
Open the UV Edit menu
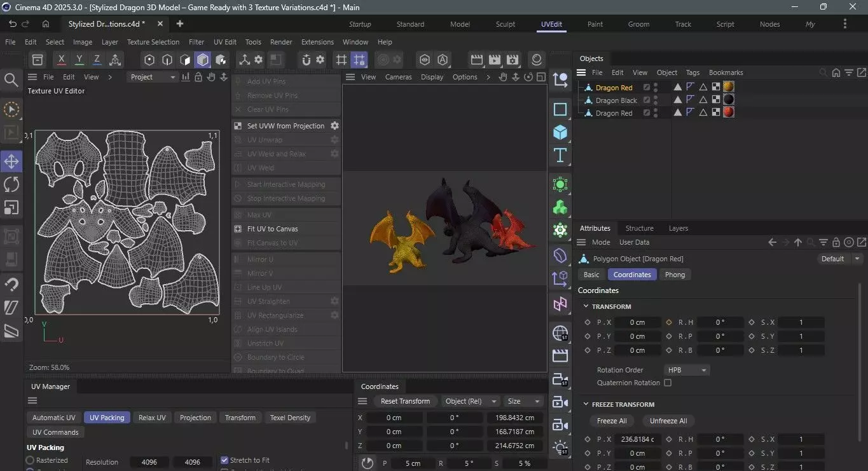pyautogui.click(x=225, y=42)
